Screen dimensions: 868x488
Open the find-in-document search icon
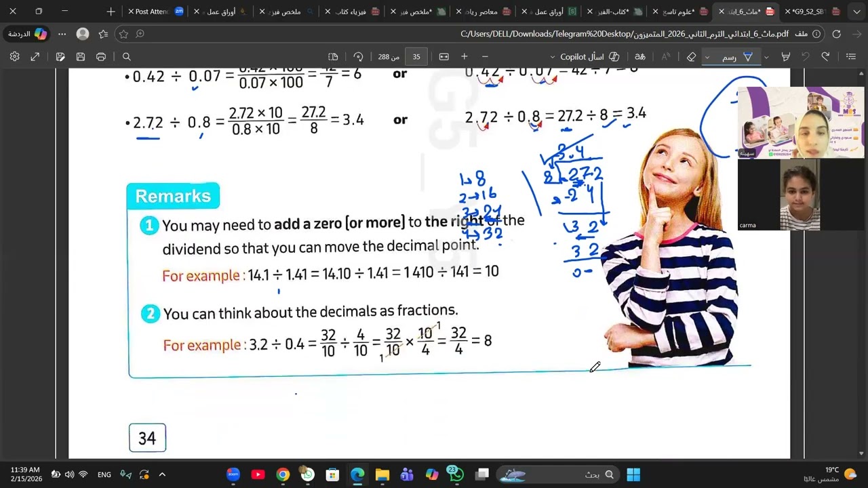(x=127, y=57)
